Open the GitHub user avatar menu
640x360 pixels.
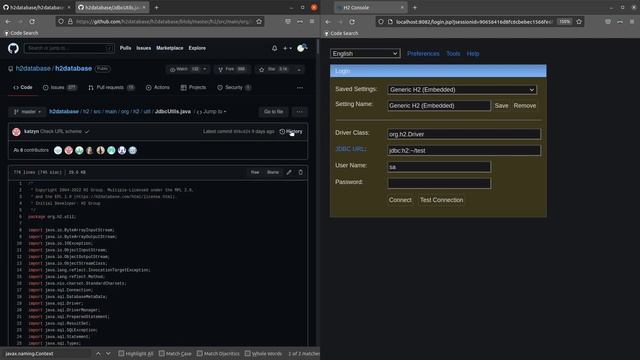pyautogui.click(x=302, y=48)
